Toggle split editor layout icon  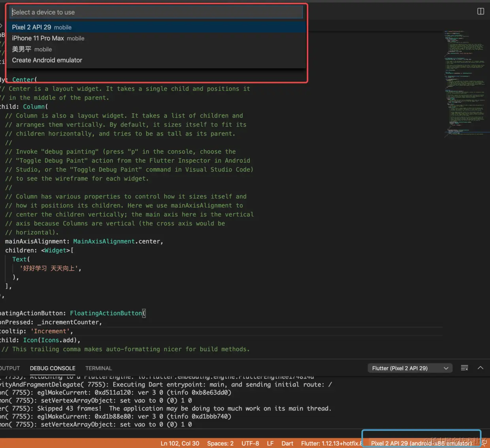481,11
